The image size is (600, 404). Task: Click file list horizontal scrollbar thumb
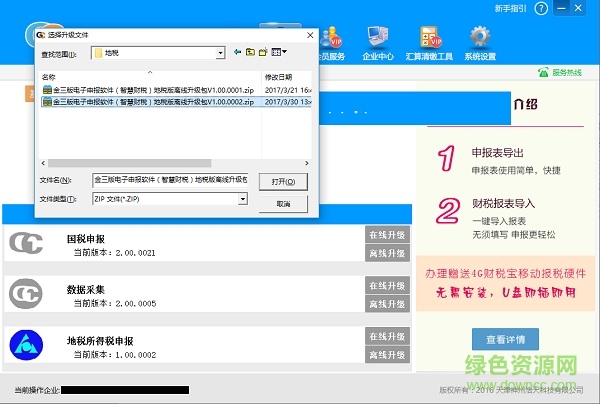[129, 163]
